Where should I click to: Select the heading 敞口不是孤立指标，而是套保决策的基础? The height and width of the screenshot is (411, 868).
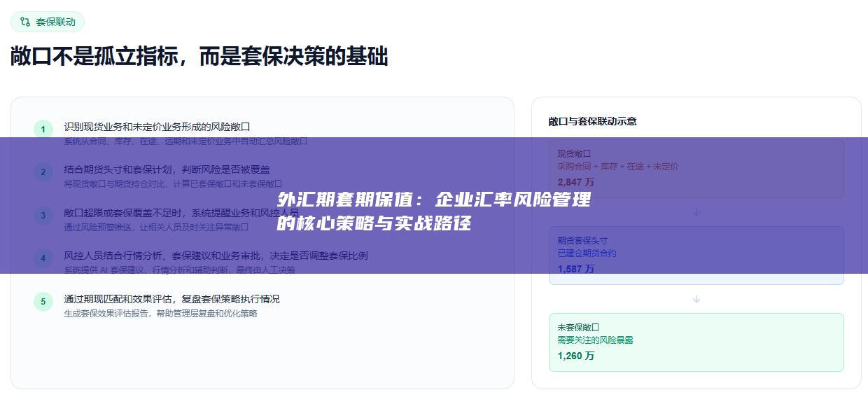tap(199, 57)
